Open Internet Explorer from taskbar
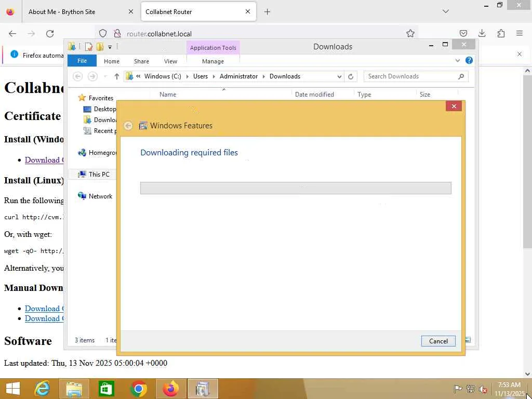The width and height of the screenshot is (532, 399). (43, 389)
